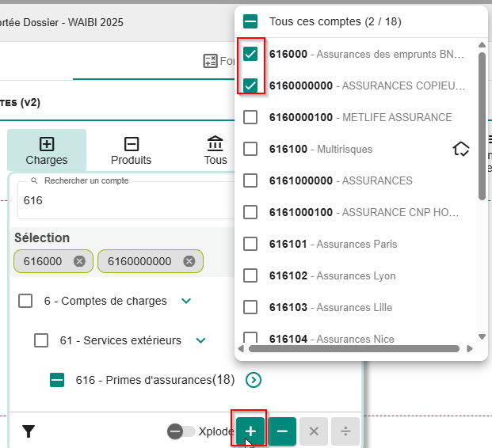Select the Charges tab
Screen dimensions: 492x448
[47, 150]
